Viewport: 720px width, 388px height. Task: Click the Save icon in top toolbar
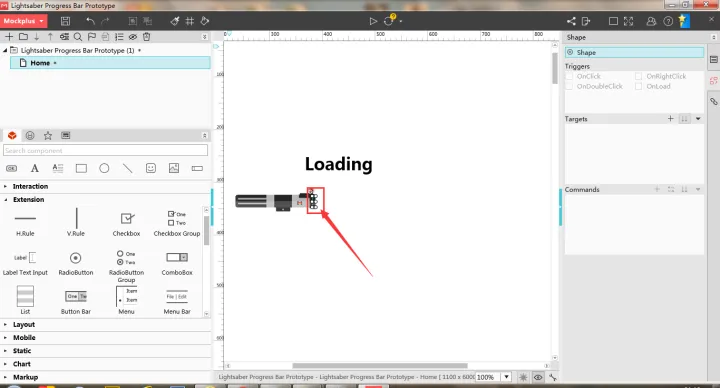[x=65, y=21]
